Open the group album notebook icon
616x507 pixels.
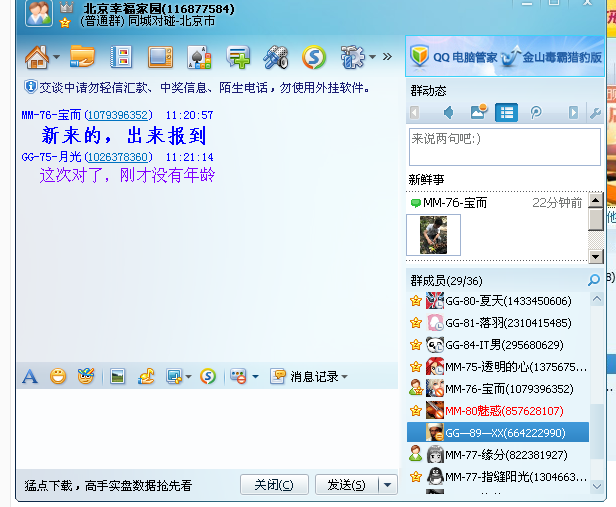pyautogui.click(x=121, y=57)
